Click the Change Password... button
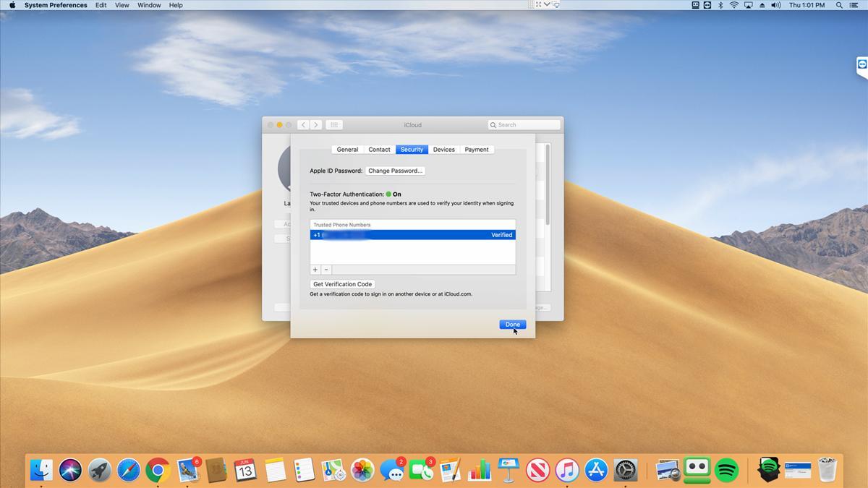Screen dimensions: 868x488 pos(395,171)
